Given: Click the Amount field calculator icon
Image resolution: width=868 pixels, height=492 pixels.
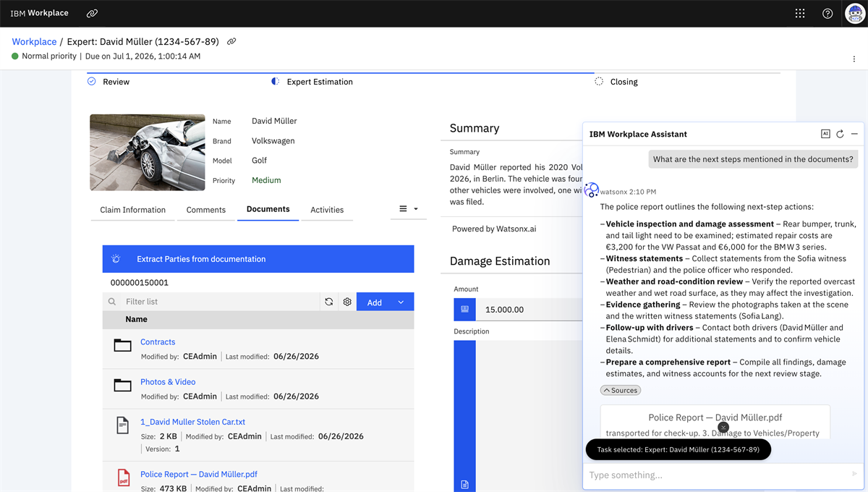Looking at the screenshot, I should [464, 309].
